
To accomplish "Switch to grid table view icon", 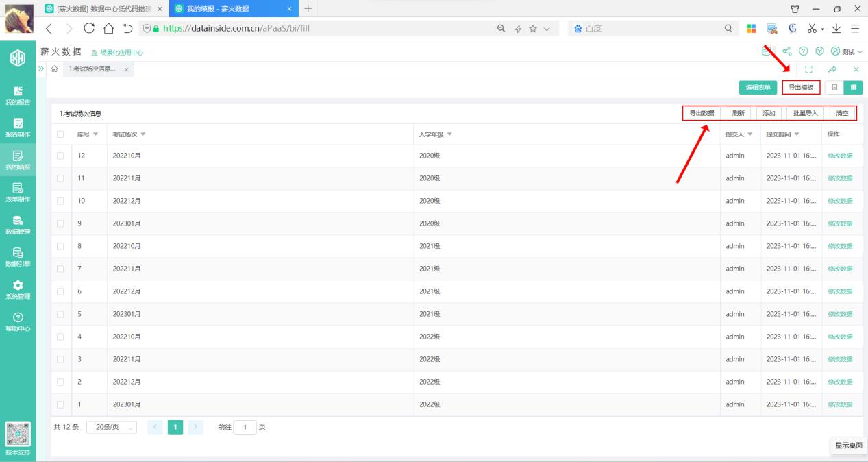I will coord(854,87).
